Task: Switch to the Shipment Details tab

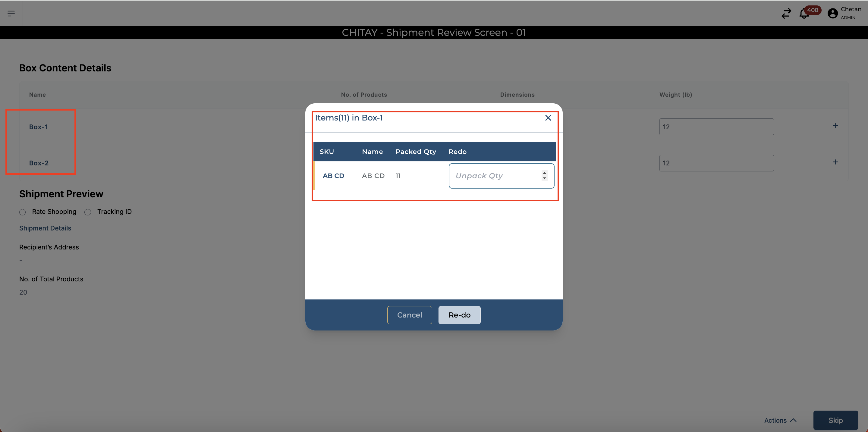Action: tap(45, 228)
